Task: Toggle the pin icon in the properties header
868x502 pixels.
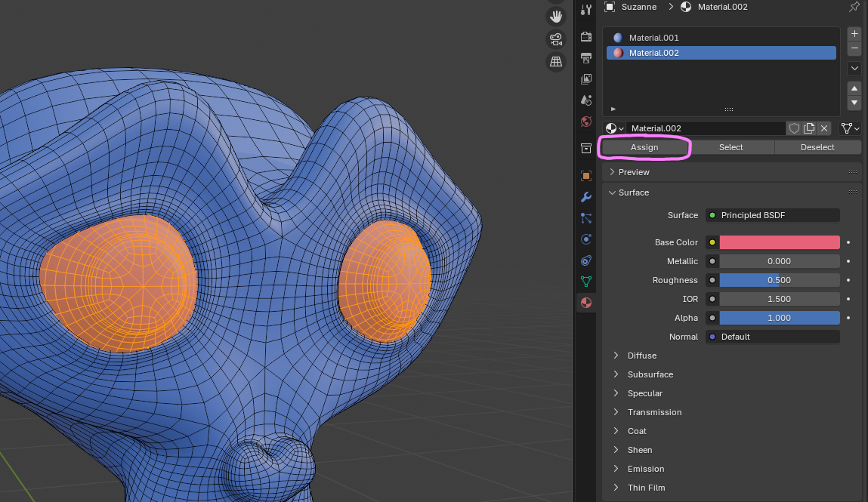Action: tap(854, 7)
